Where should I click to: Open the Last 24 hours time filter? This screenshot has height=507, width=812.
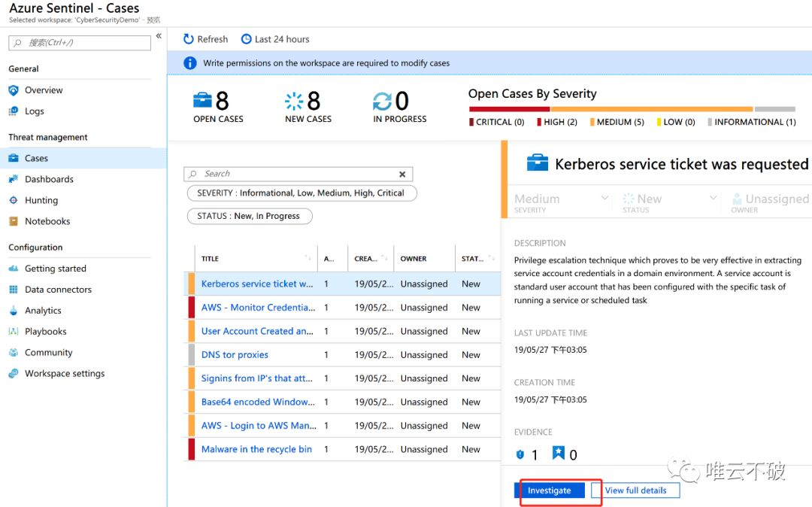coord(275,39)
